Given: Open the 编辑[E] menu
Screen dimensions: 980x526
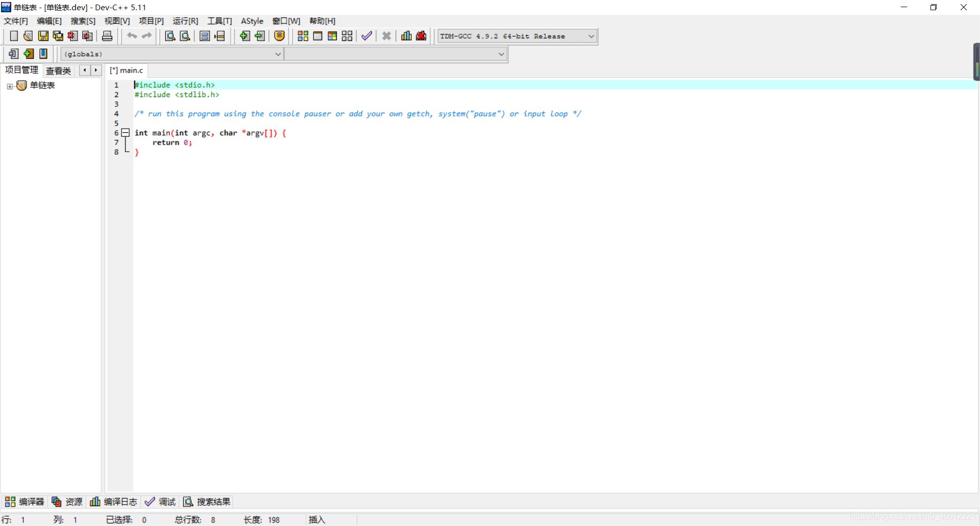Looking at the screenshot, I should (49, 21).
